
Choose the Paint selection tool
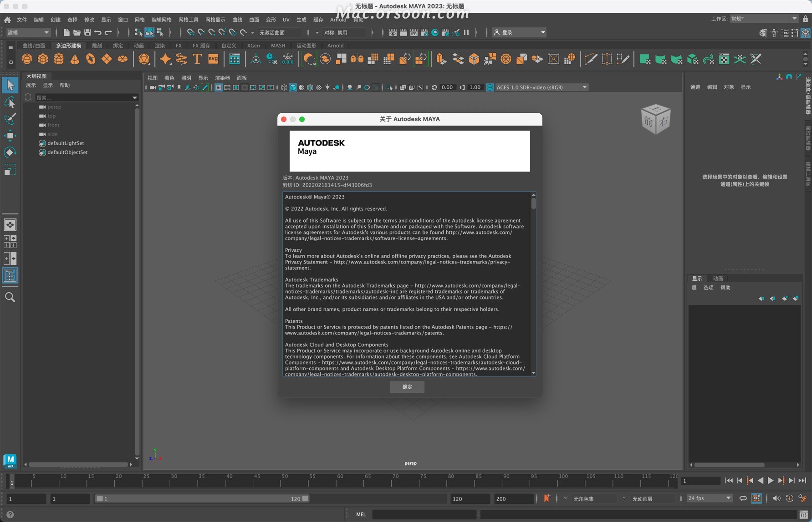click(10, 119)
